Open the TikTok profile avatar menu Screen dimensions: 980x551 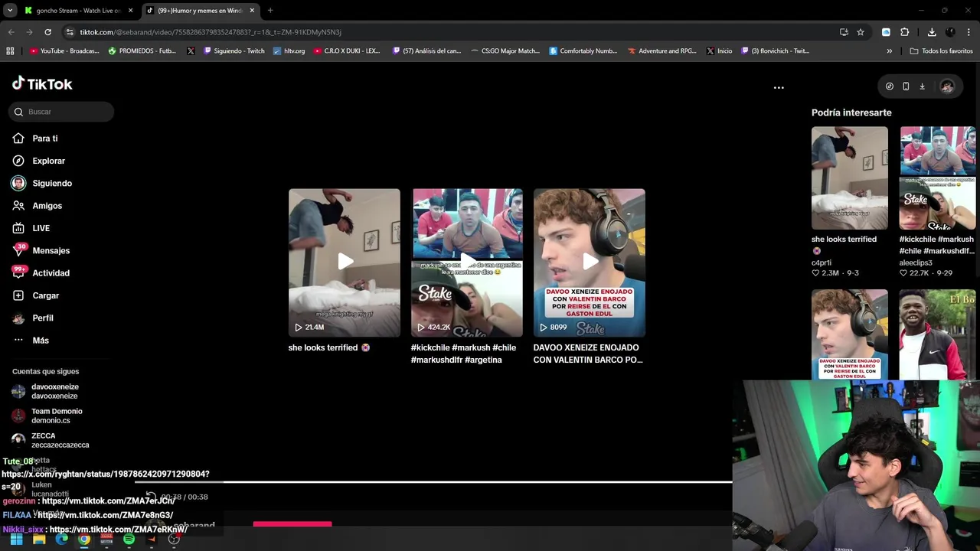(947, 86)
